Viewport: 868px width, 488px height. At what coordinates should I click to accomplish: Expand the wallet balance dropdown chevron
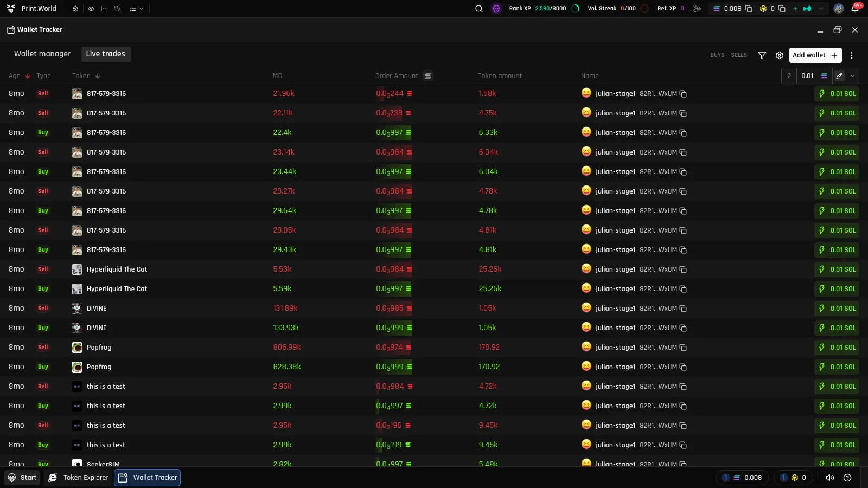821,9
